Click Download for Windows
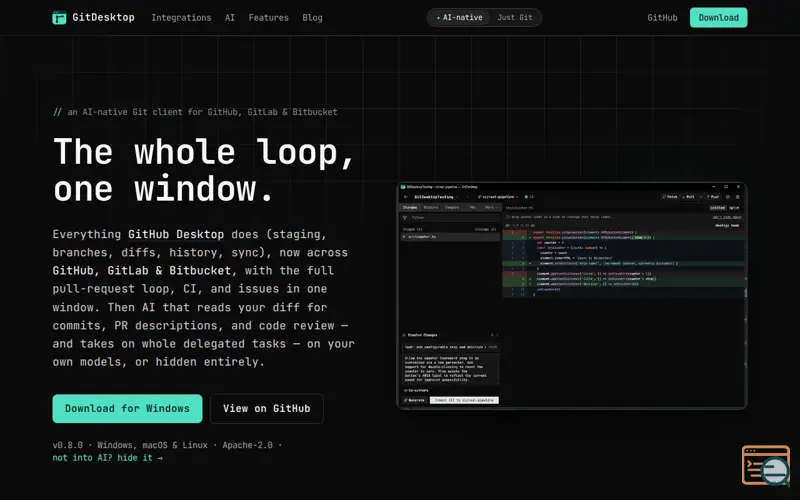Screen dimensions: 800x500 coord(128,408)
